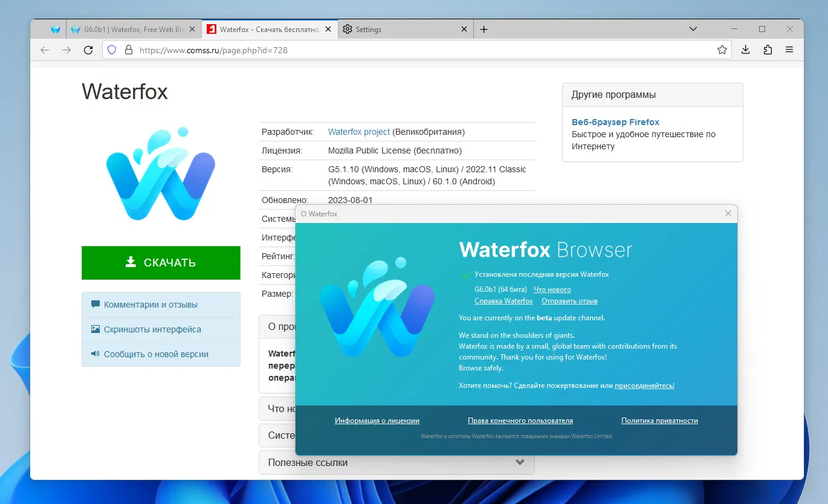
Task: Close the Settings tab
Action: point(464,29)
